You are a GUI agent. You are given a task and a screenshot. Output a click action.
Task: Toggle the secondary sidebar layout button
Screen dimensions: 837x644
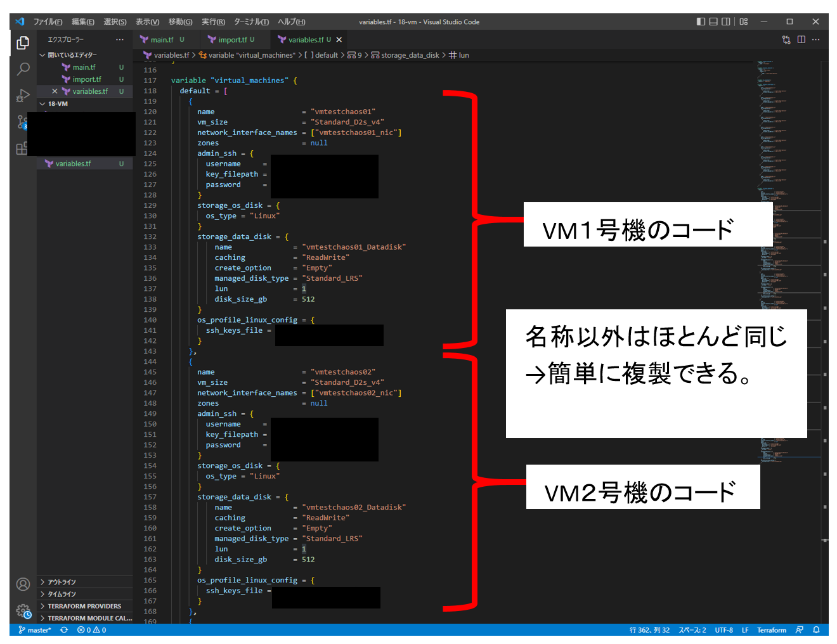[x=726, y=22]
